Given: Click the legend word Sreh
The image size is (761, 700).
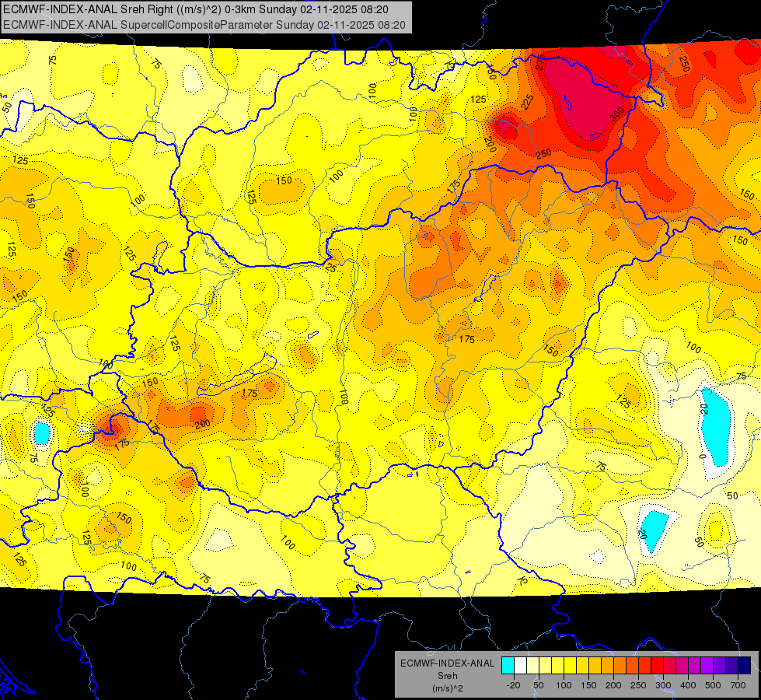Looking at the screenshot, I should [x=448, y=676].
